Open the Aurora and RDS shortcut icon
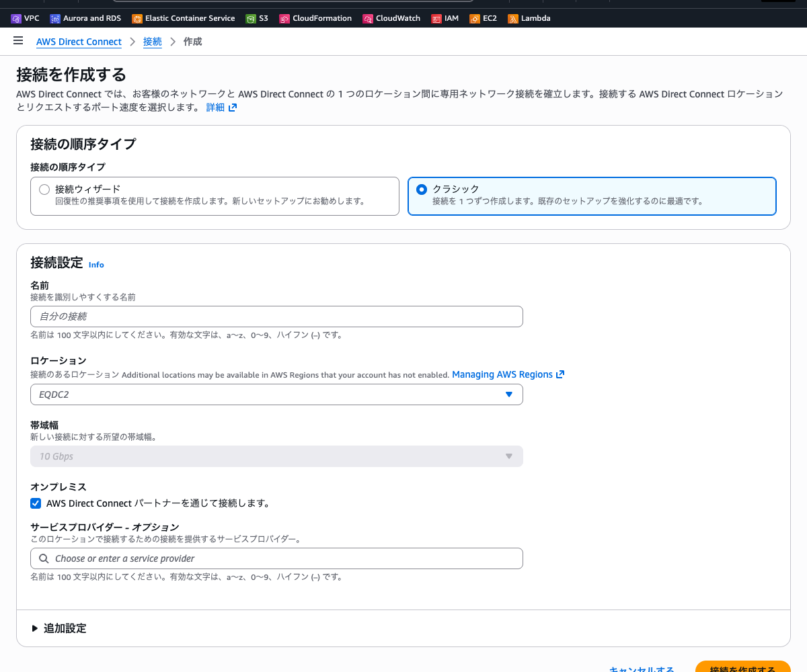 pyautogui.click(x=55, y=19)
